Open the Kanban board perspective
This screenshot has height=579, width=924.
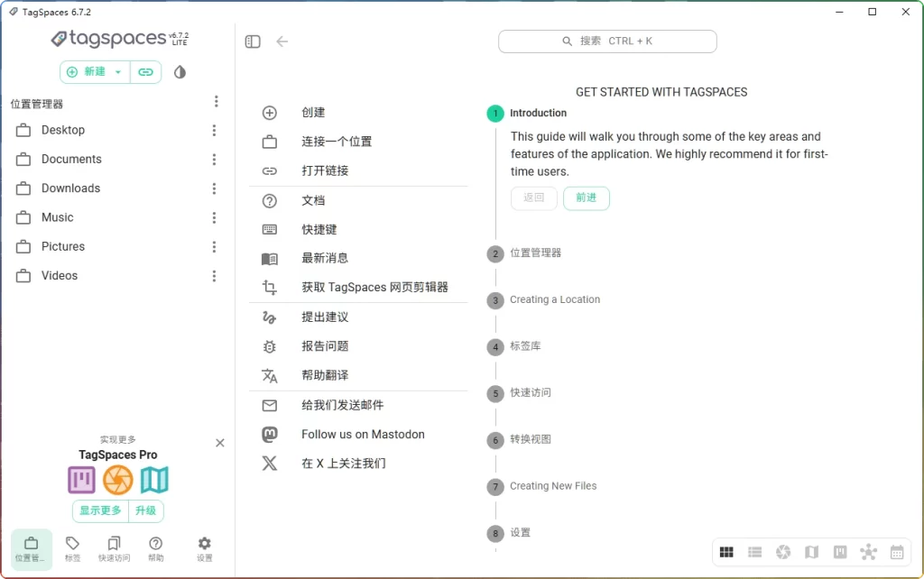(840, 552)
